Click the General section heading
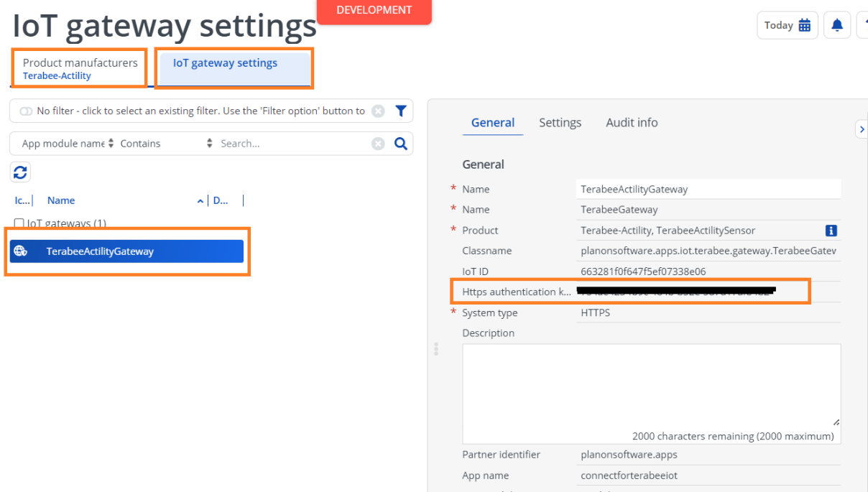This screenshot has width=868, height=492. (x=484, y=164)
